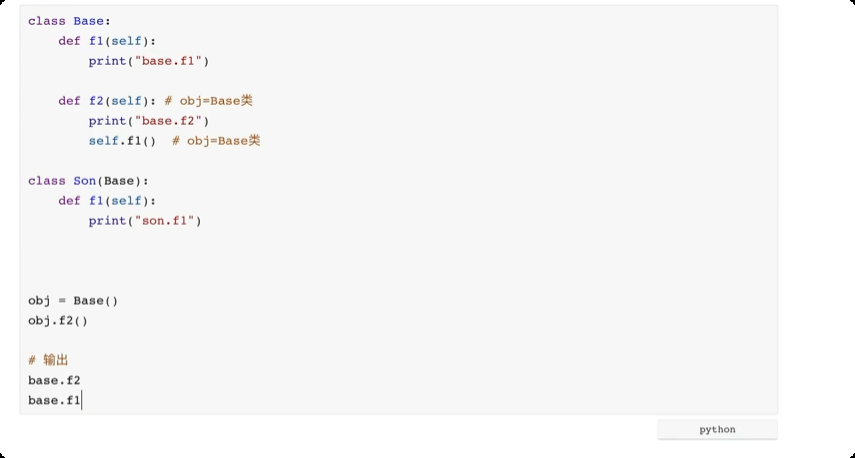Image resolution: width=855 pixels, height=458 pixels.
Task: Click the comment after self.f1()
Action: pos(216,141)
